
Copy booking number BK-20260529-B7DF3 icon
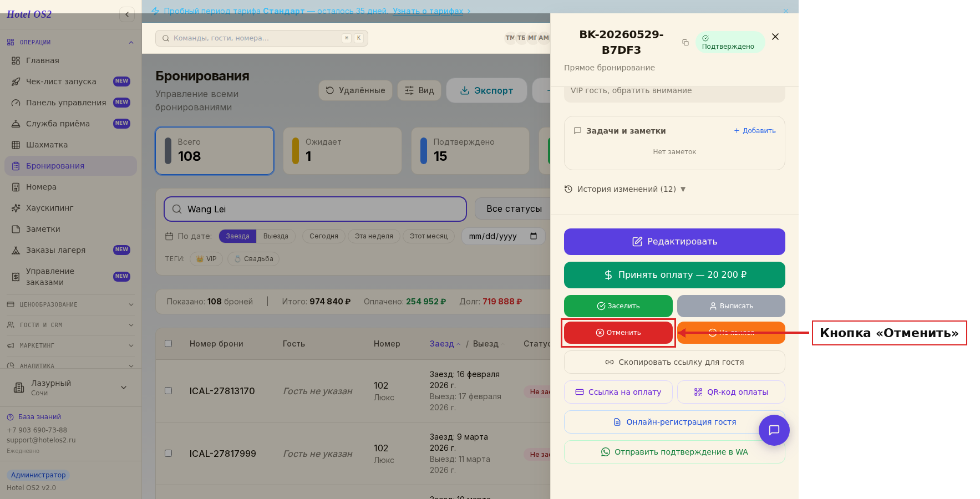686,42
